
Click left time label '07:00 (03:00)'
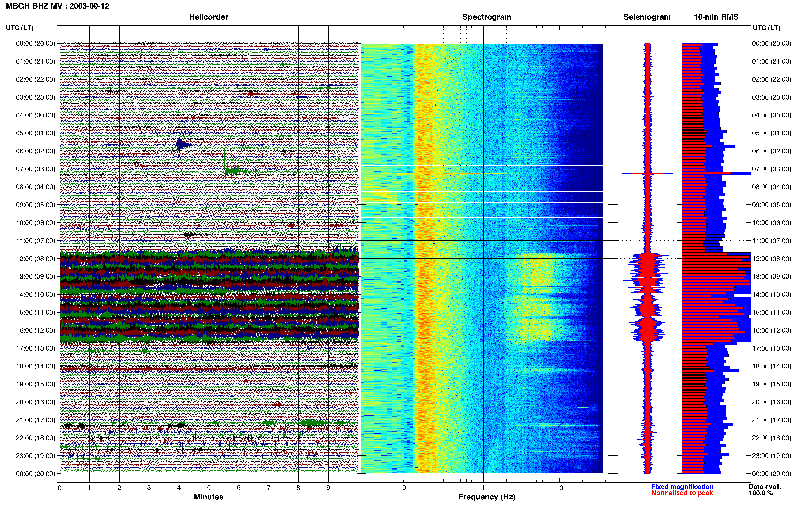[35, 169]
